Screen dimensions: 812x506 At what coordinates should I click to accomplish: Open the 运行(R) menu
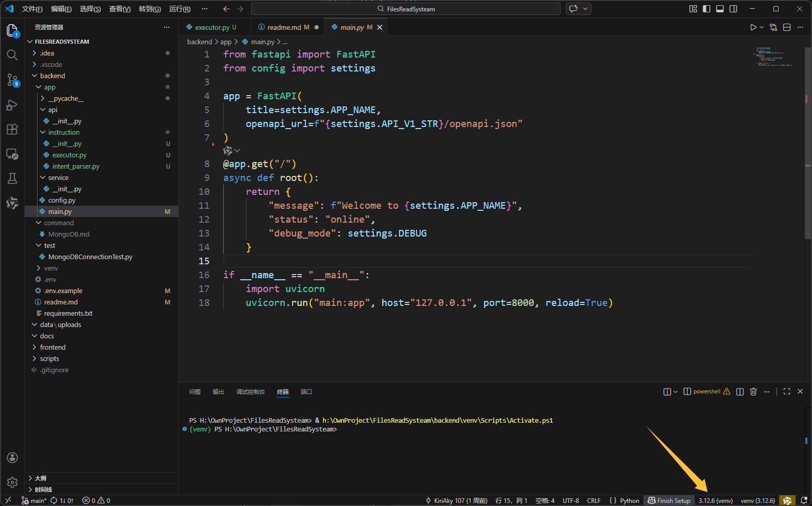click(179, 9)
